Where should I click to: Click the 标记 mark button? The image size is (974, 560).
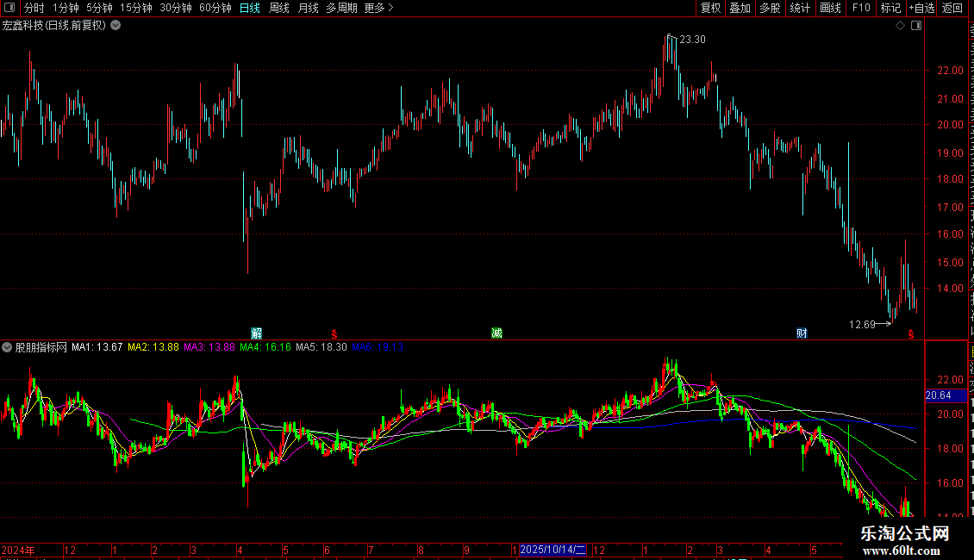point(890,8)
